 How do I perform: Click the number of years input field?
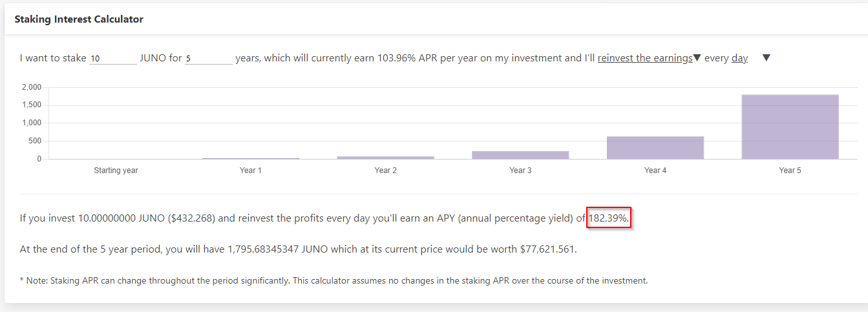point(208,58)
